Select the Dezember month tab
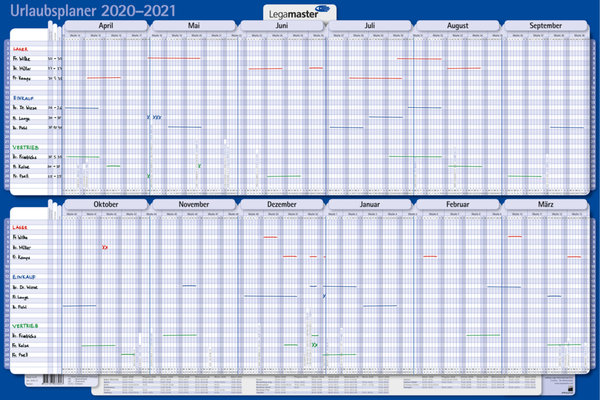This screenshot has height=400, width=600. [282, 204]
